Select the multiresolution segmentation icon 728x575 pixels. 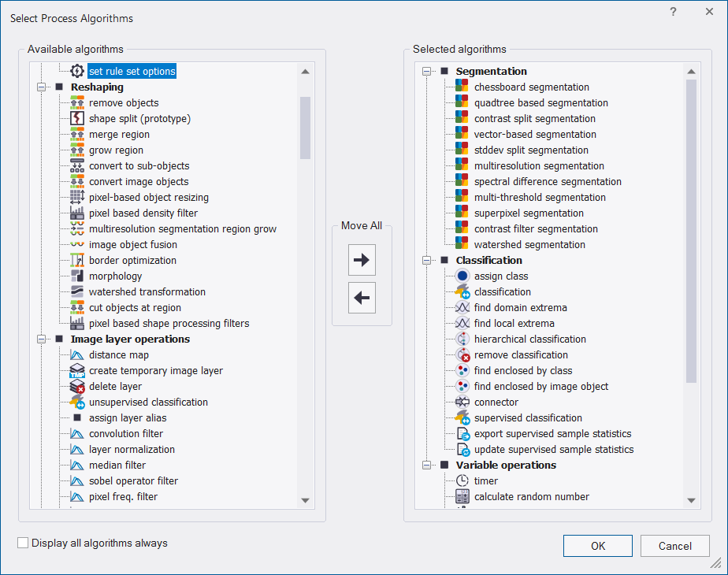point(462,165)
